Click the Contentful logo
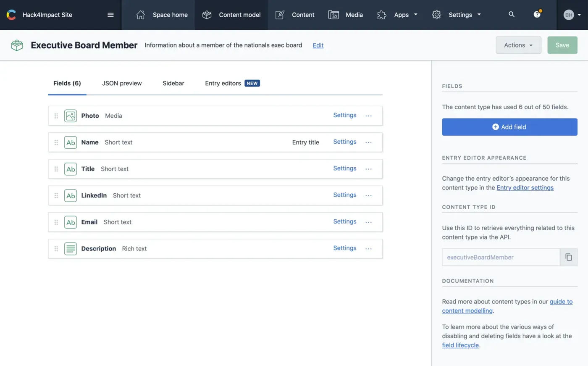This screenshot has width=588, height=366. click(11, 14)
